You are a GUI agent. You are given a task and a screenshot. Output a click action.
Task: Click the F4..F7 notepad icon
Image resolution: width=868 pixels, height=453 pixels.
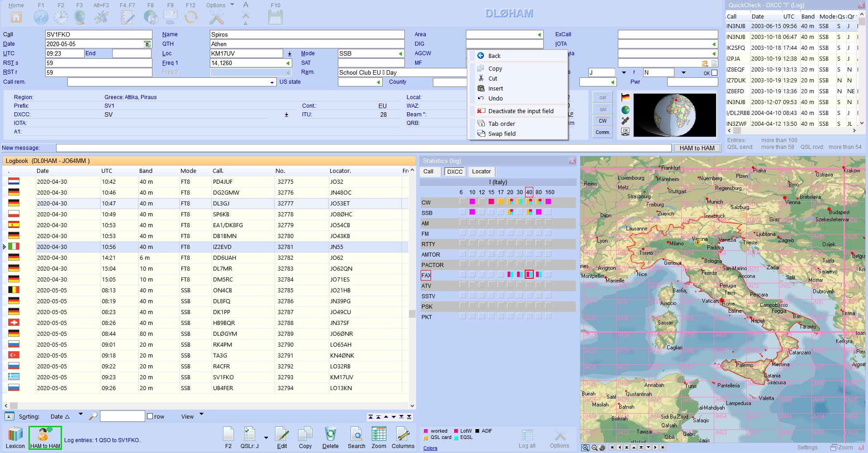click(x=127, y=17)
